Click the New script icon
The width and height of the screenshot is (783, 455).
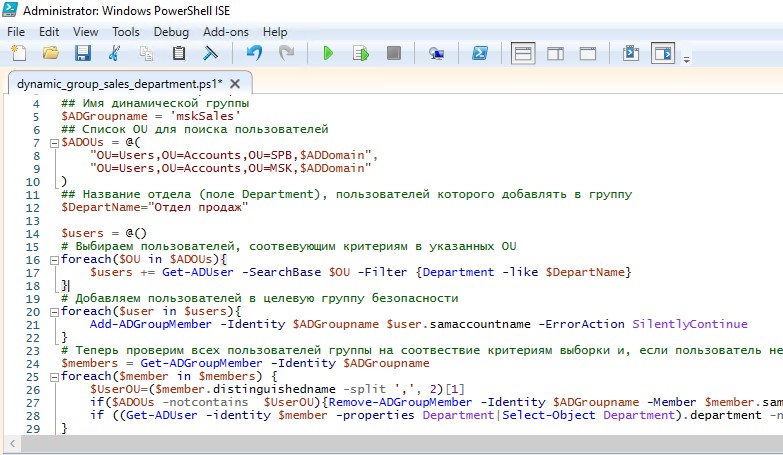click(18, 53)
